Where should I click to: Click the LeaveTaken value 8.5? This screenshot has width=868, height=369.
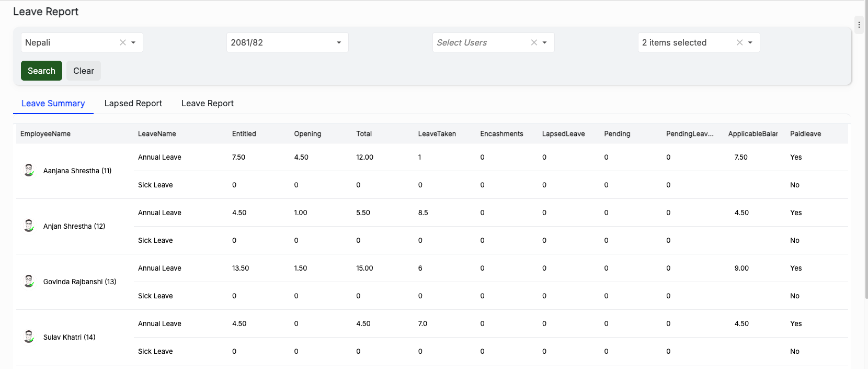(423, 213)
